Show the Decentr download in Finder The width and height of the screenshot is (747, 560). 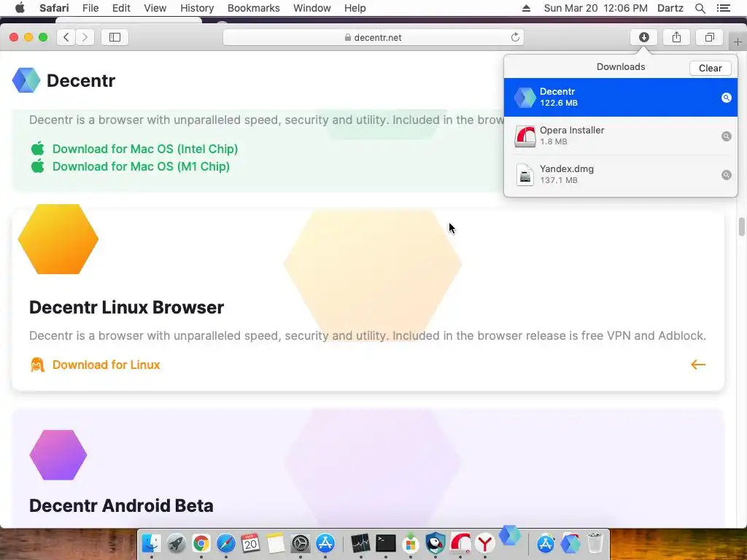726,98
